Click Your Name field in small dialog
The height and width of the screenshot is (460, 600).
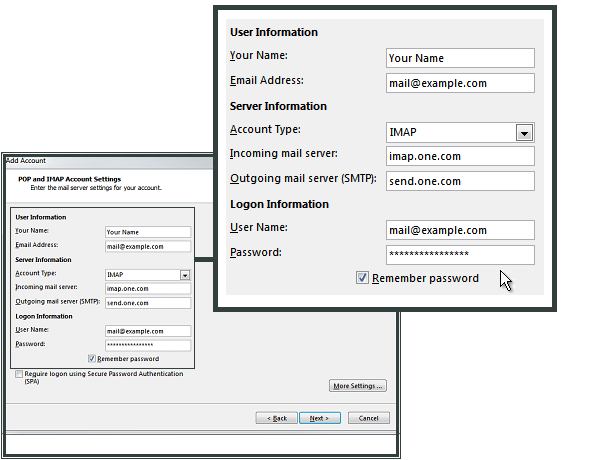[147, 232]
